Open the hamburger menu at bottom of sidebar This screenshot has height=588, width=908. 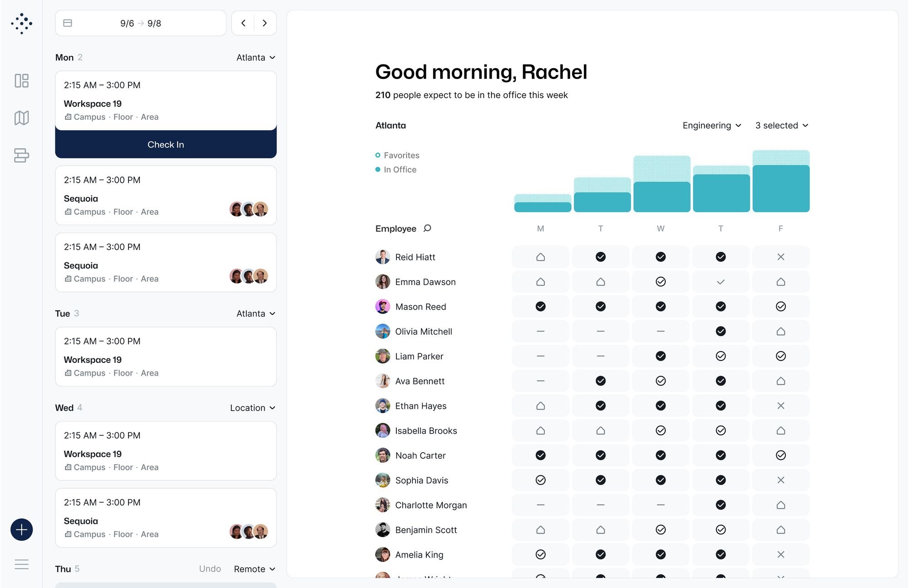(21, 564)
